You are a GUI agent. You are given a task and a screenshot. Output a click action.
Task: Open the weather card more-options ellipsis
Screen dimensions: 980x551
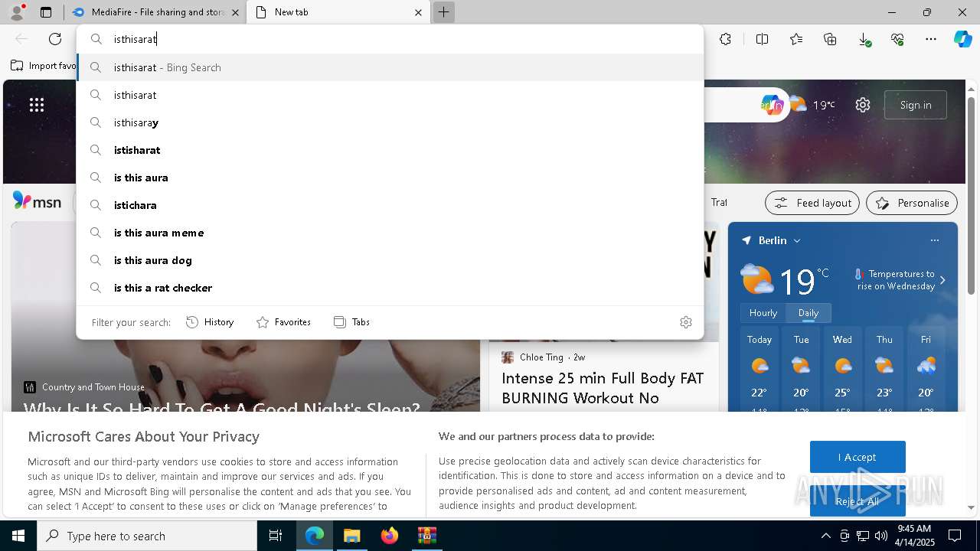(x=935, y=240)
